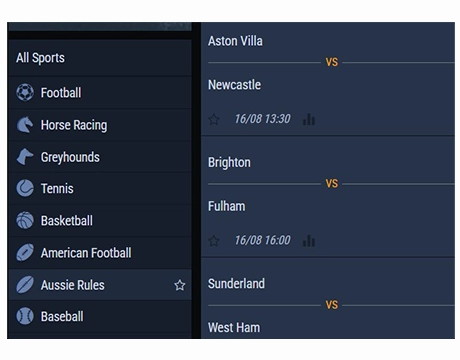This screenshot has width=460, height=360.
Task: Toggle favourite star on Aussie Rules
Action: coord(180,285)
